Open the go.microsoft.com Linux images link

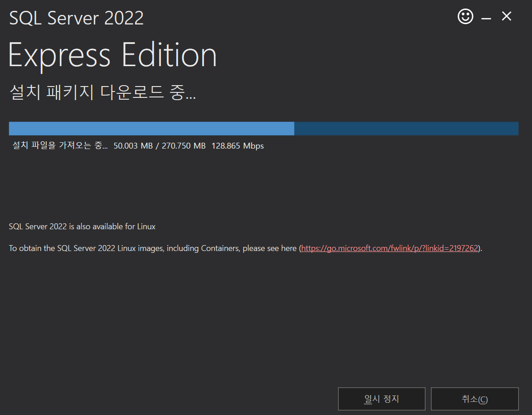click(x=390, y=248)
